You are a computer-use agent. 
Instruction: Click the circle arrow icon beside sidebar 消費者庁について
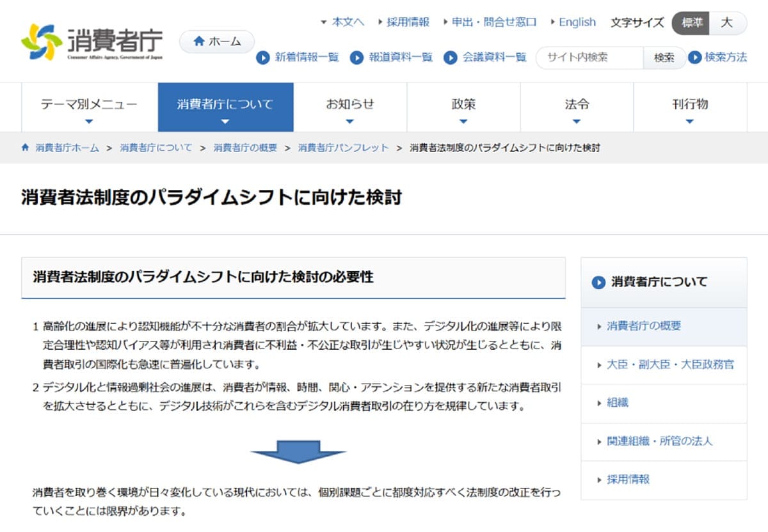[598, 282]
